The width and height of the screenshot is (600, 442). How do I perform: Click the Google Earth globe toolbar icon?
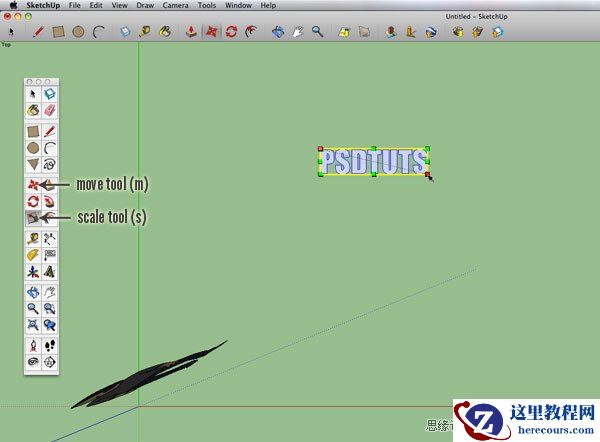click(x=431, y=31)
